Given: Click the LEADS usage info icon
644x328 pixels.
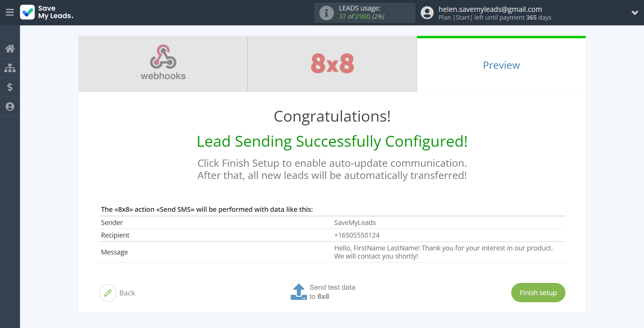Looking at the screenshot, I should point(327,13).
